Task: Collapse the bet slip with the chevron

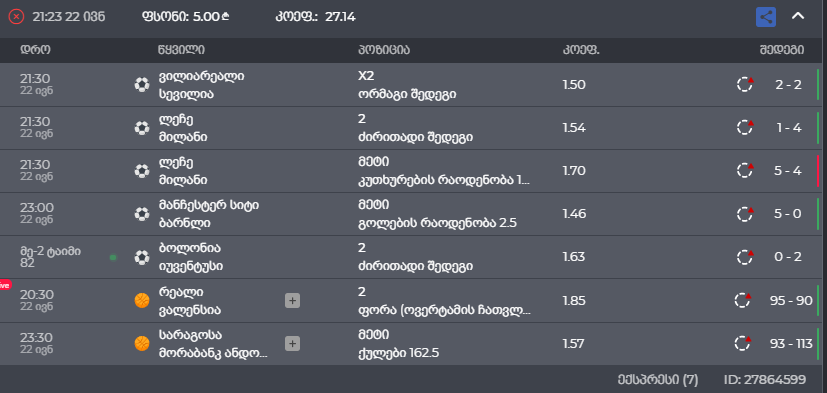Action: click(798, 16)
